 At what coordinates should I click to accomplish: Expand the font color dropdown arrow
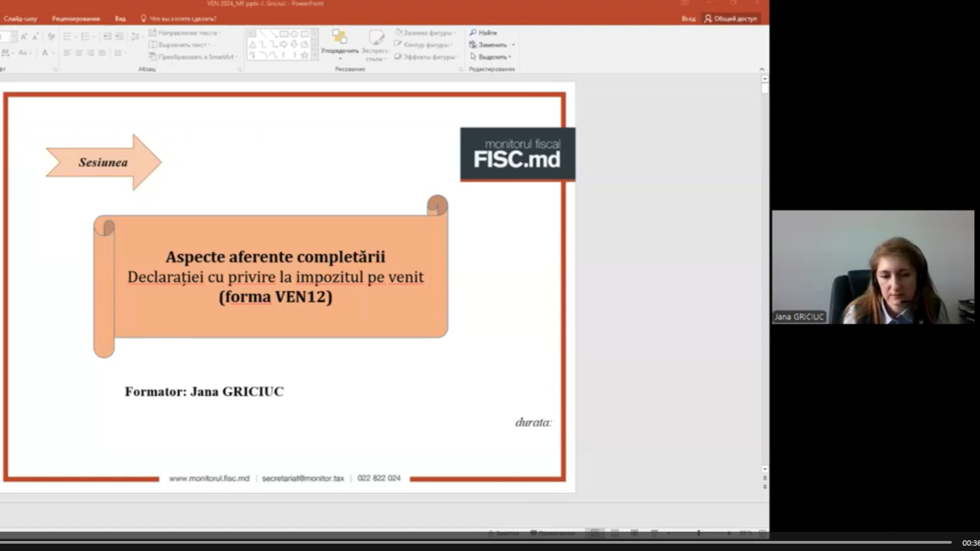(x=53, y=53)
